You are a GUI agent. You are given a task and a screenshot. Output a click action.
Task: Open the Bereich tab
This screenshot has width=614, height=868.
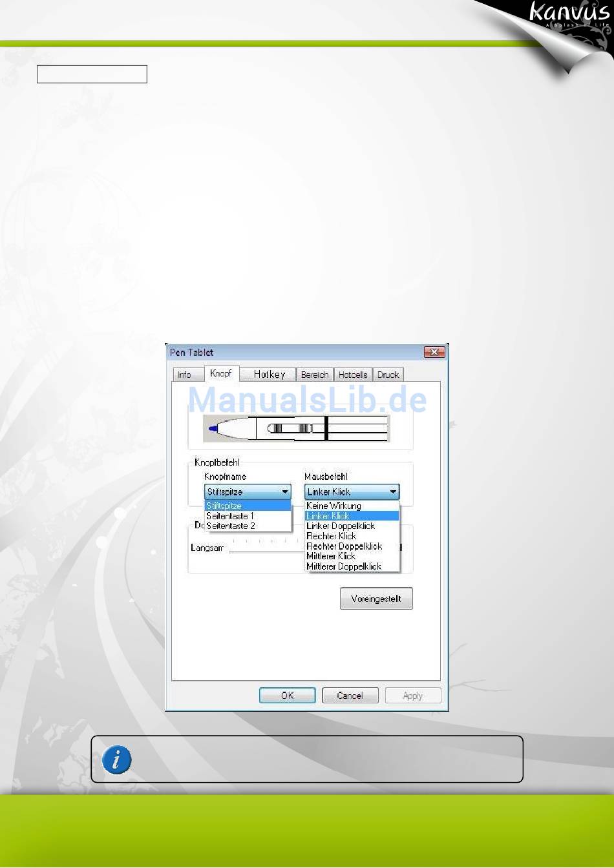pos(315,375)
